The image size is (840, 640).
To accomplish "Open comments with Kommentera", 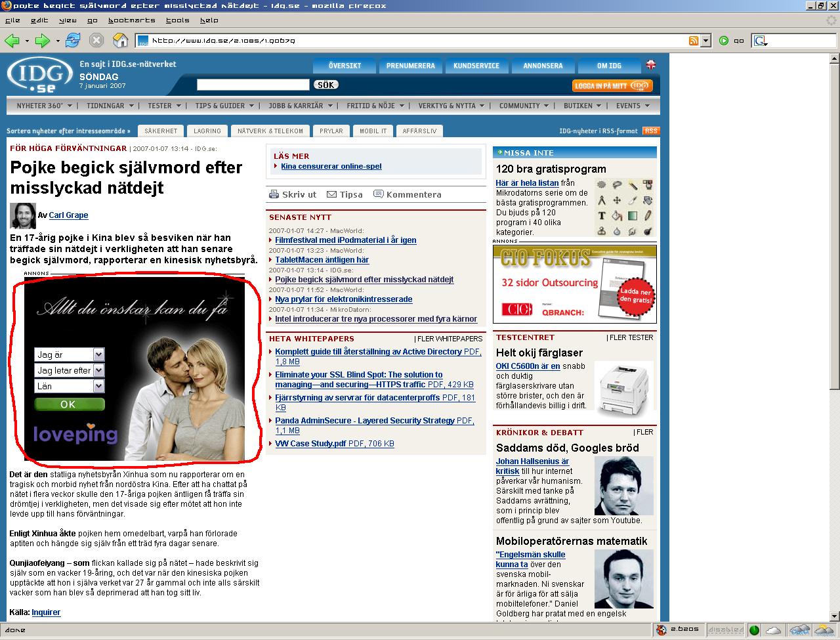I will (x=407, y=194).
